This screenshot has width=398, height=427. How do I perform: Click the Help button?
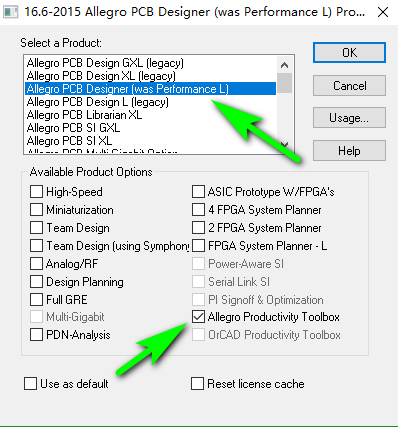(x=349, y=151)
